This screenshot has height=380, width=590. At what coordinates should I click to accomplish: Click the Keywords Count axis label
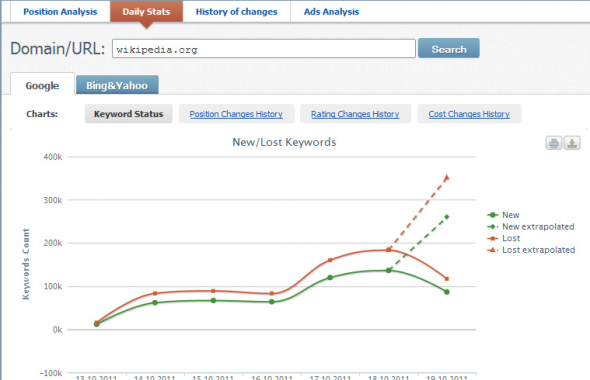[x=26, y=264]
